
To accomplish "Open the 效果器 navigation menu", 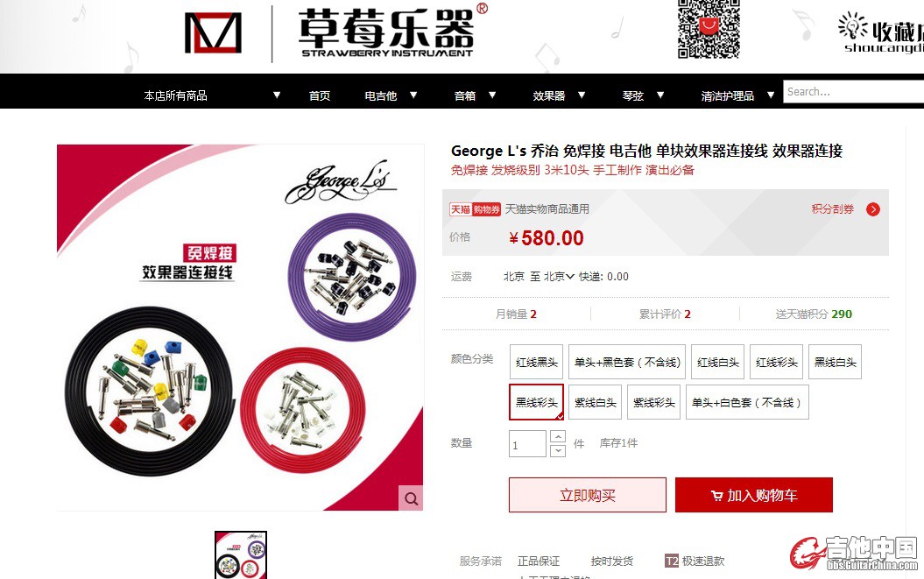I will 548,95.
